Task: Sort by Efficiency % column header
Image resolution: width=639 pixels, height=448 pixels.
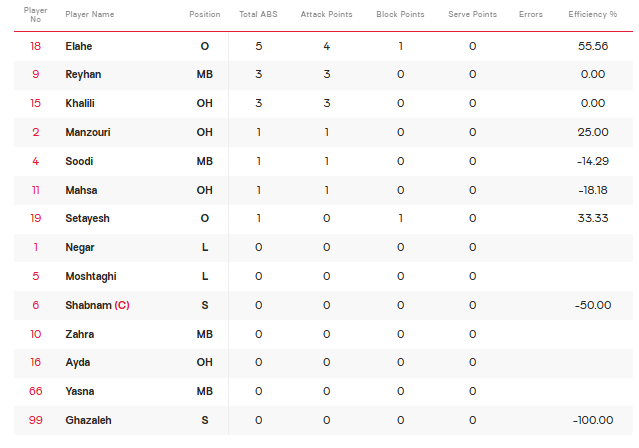Action: coord(593,14)
